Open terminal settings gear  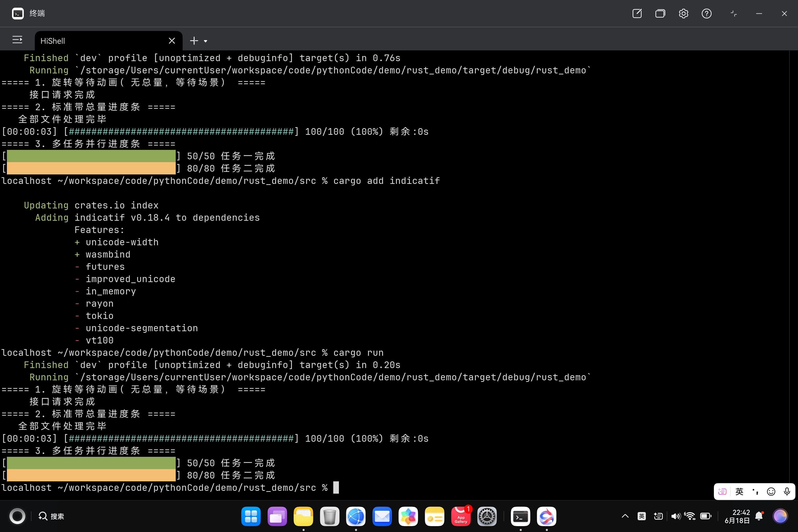[x=683, y=14]
